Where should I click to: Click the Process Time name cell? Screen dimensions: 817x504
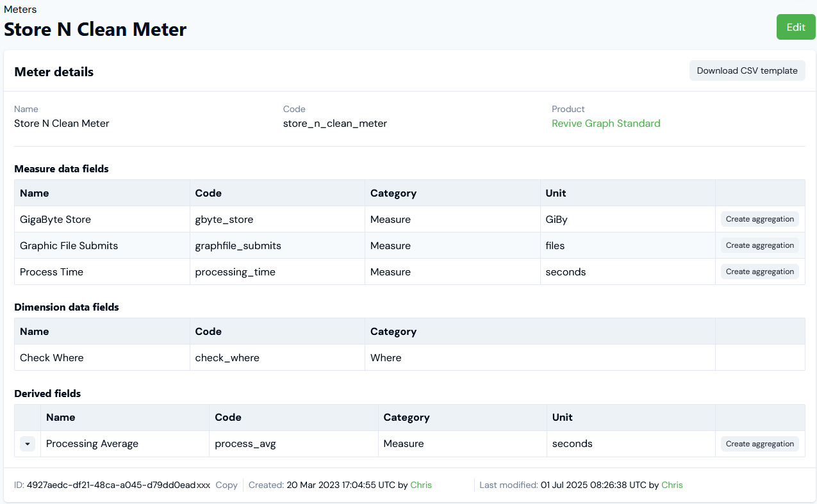click(x=103, y=272)
